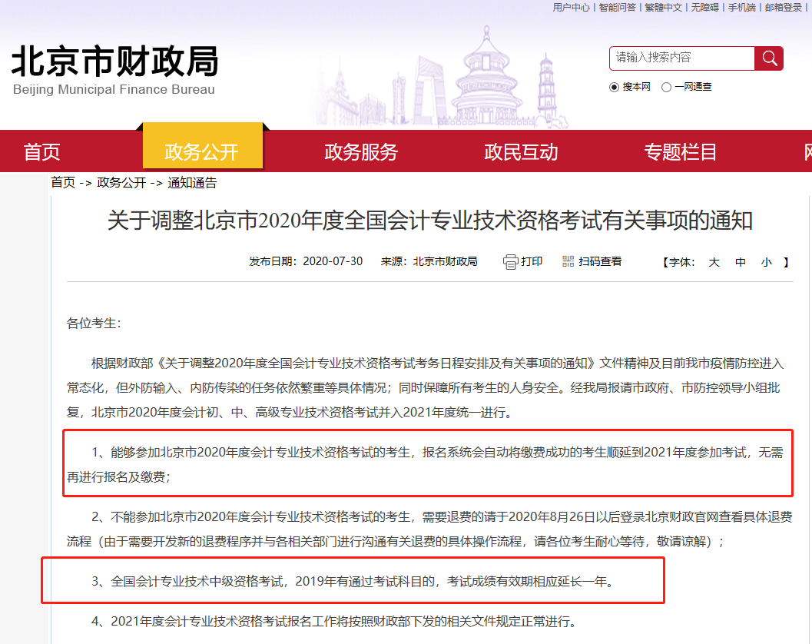Image resolution: width=812 pixels, height=644 pixels.
Task: Open the 用户中心 link
Action: 570,7
